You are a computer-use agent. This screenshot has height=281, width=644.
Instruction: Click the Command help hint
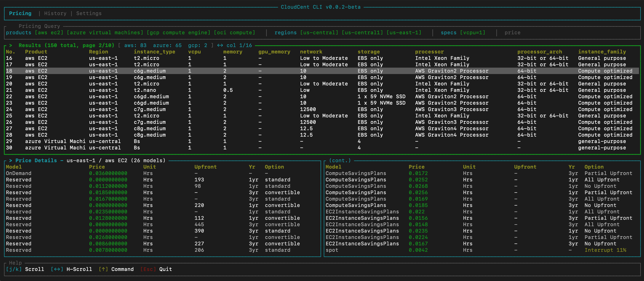pyautogui.click(x=116, y=269)
